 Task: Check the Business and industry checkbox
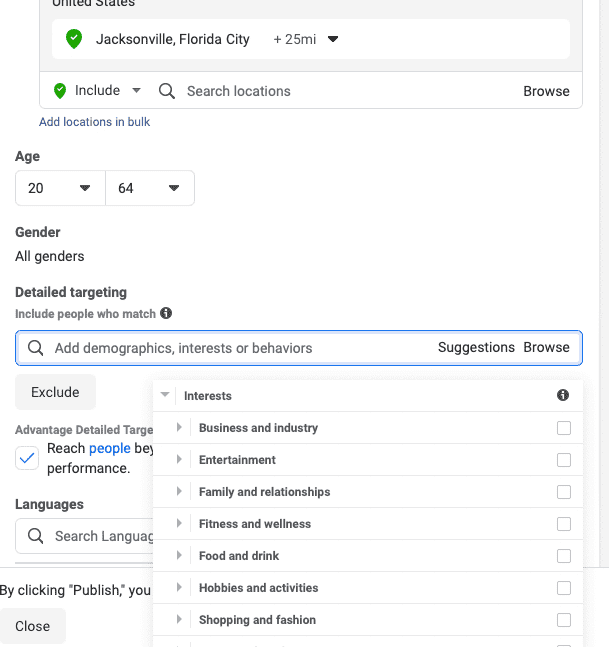[564, 428]
